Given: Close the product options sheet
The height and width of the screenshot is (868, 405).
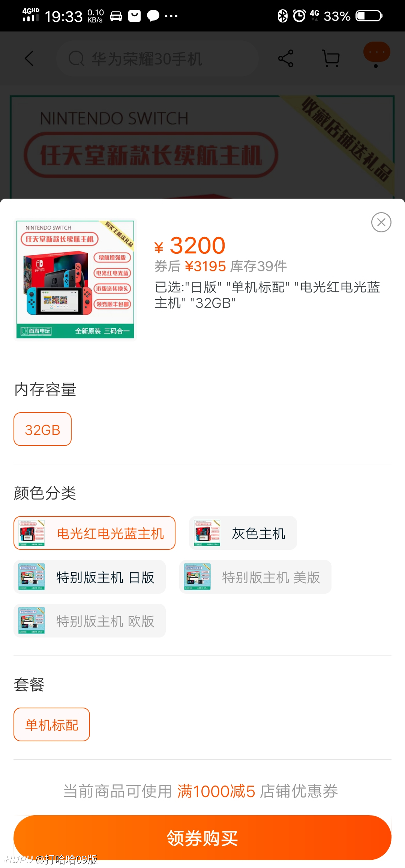Looking at the screenshot, I should pos(381,222).
